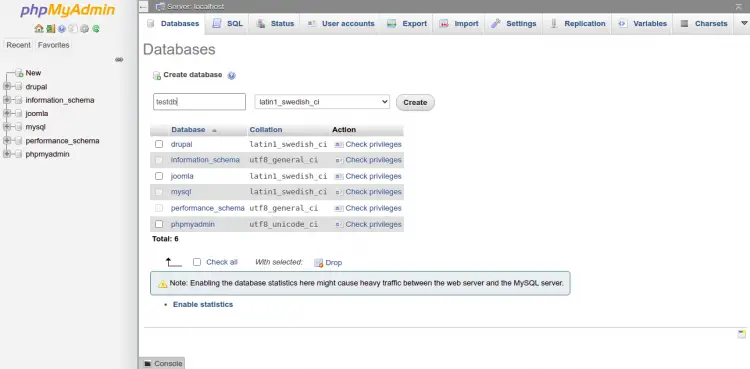Tick the Check all checkbox
This screenshot has height=369, width=750.
pyautogui.click(x=197, y=262)
